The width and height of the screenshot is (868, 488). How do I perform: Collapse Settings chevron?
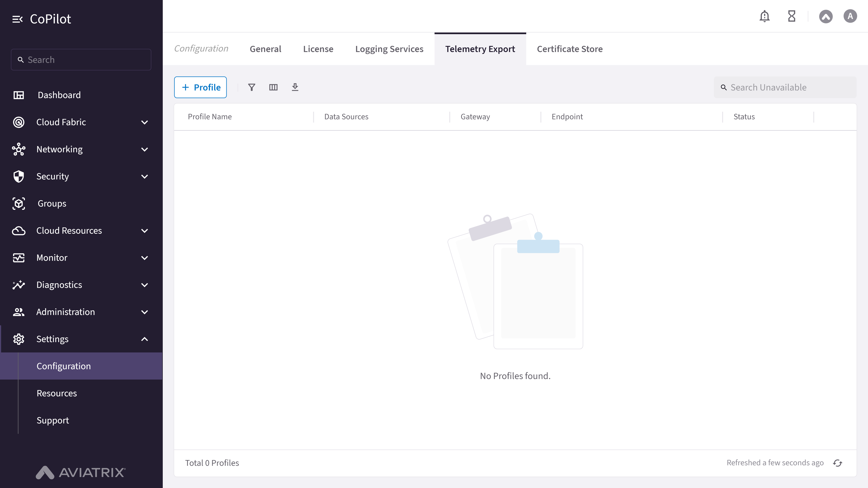click(x=145, y=339)
